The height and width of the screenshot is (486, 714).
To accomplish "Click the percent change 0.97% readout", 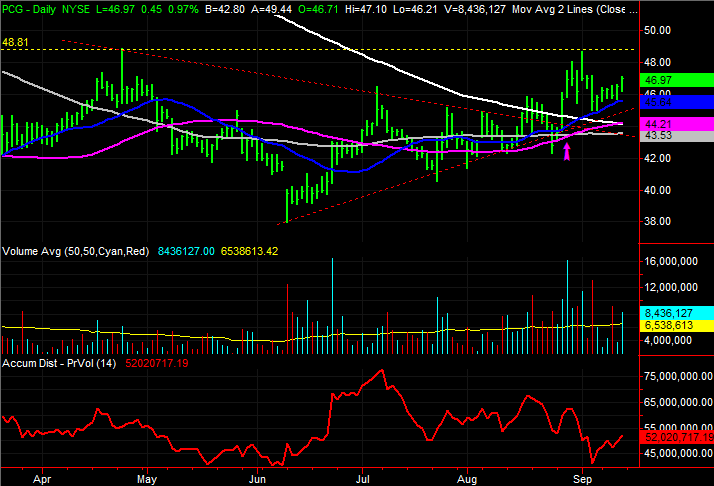I will click(x=183, y=9).
